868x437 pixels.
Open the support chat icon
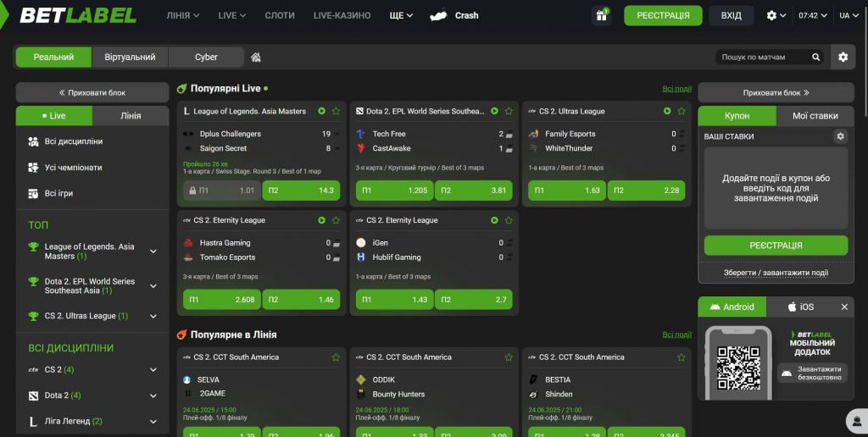pyautogui.click(x=857, y=421)
